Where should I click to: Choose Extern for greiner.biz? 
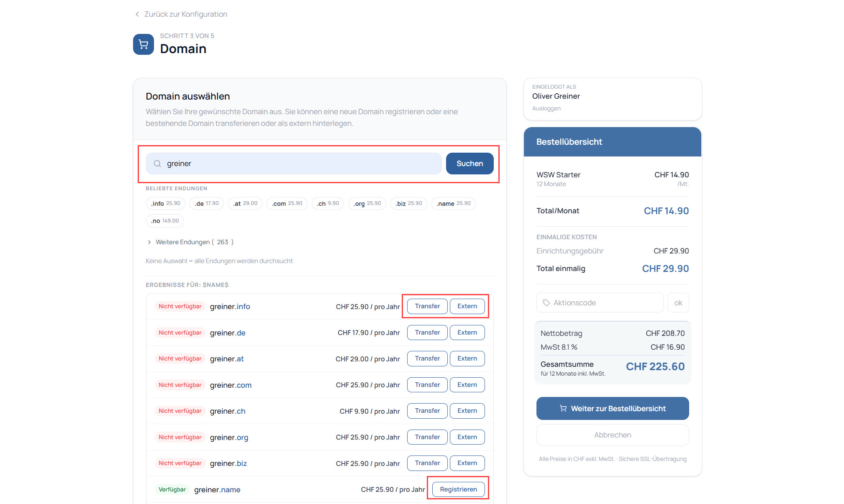click(467, 463)
